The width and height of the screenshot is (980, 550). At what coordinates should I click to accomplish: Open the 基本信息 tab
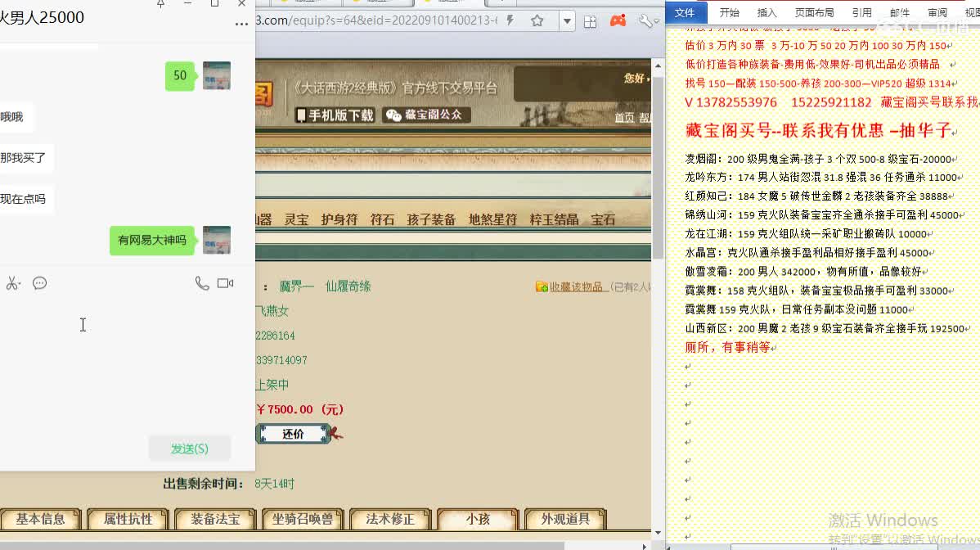pos(41,519)
